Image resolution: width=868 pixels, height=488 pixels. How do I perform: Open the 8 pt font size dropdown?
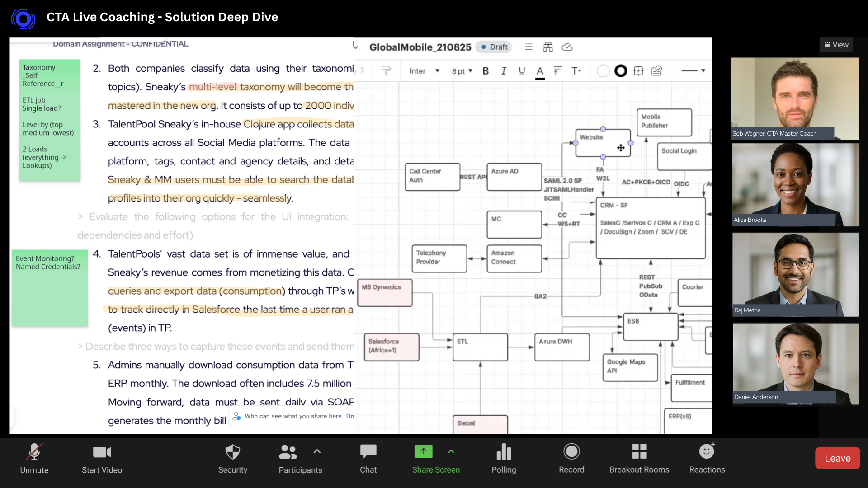(x=462, y=71)
